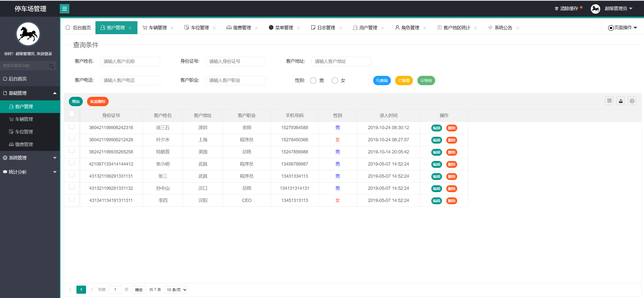Expand the 系统管理 sidebar group
Viewport: 644px width, 298px height.
click(30, 158)
